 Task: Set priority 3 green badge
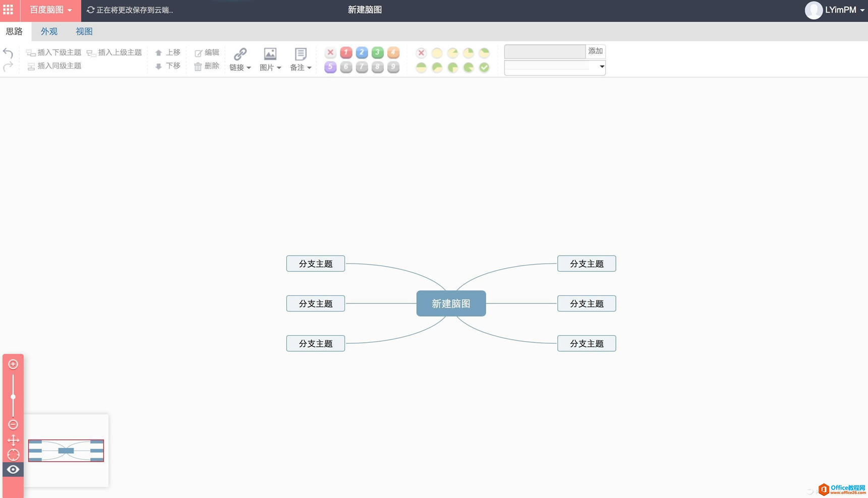point(377,52)
